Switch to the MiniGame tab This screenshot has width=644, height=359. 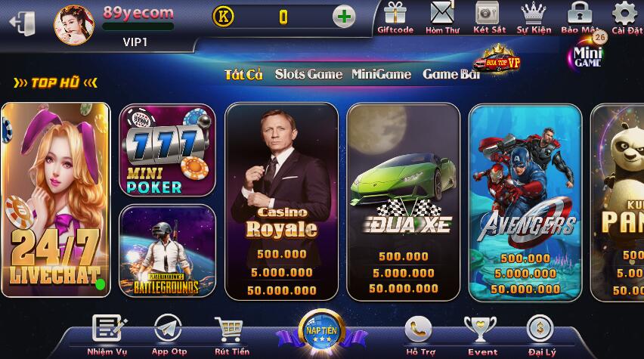click(381, 74)
